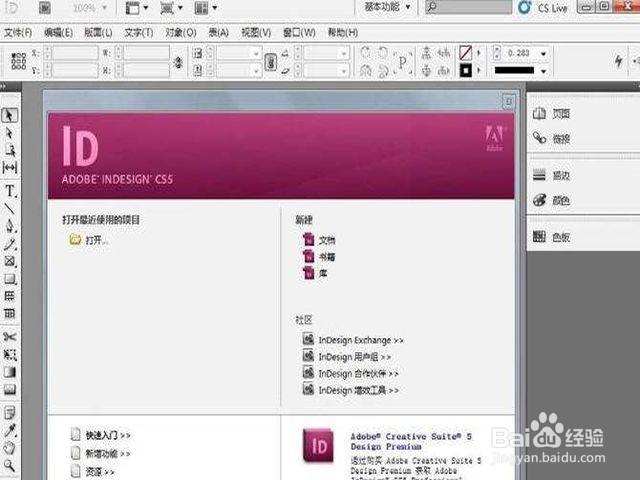
Task: Click the Go to Bridge icon
Action: click(44, 8)
